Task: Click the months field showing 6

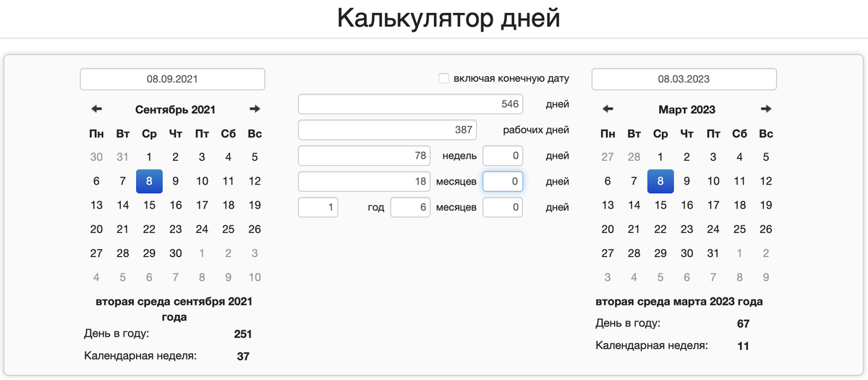Action: click(x=411, y=208)
